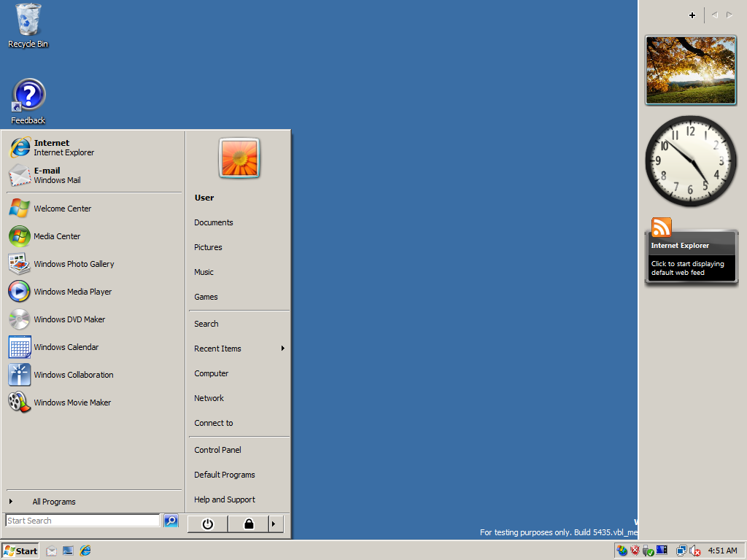
Task: Open Control Panel from Start menu
Action: tap(217, 450)
